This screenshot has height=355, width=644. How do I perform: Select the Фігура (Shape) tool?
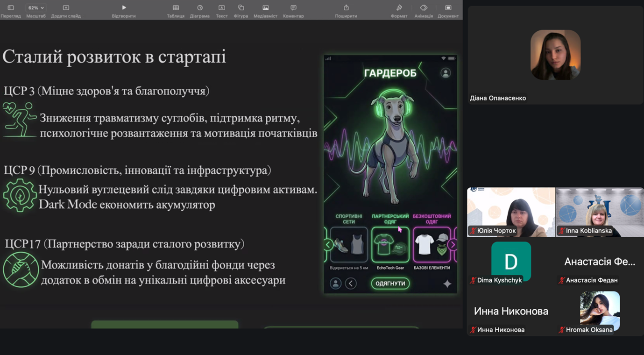pyautogui.click(x=241, y=8)
